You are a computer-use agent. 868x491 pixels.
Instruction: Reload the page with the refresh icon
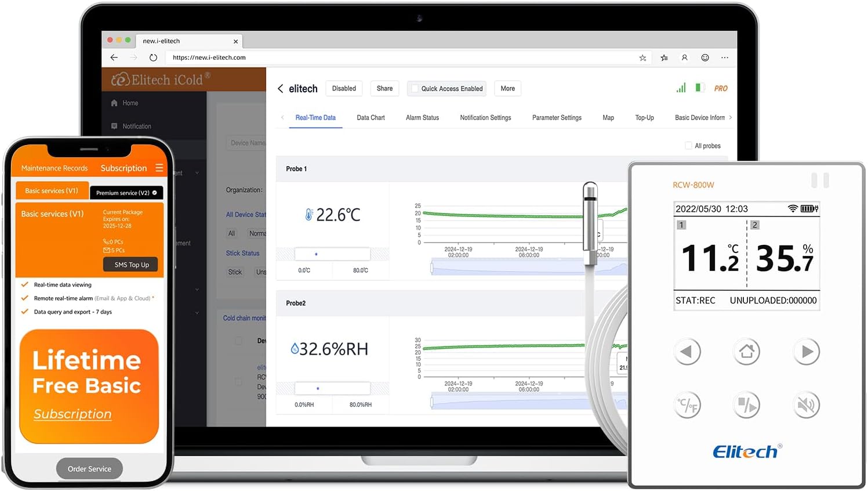(x=153, y=57)
